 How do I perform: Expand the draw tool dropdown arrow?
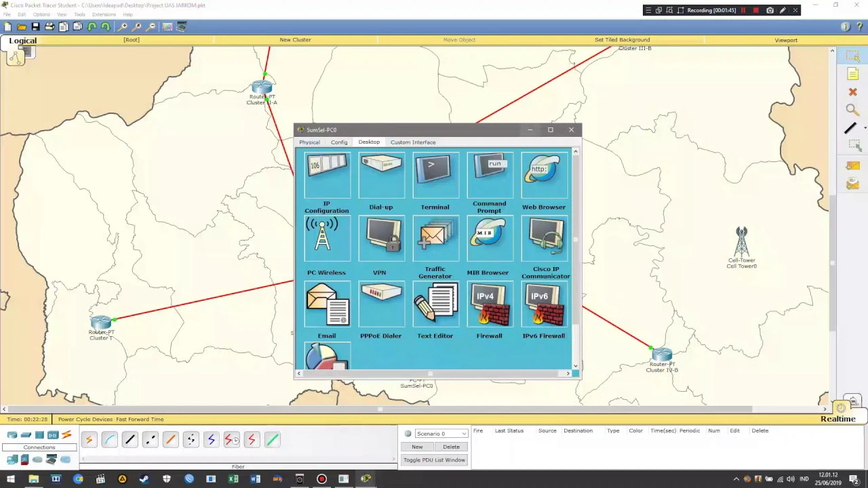[865, 128]
